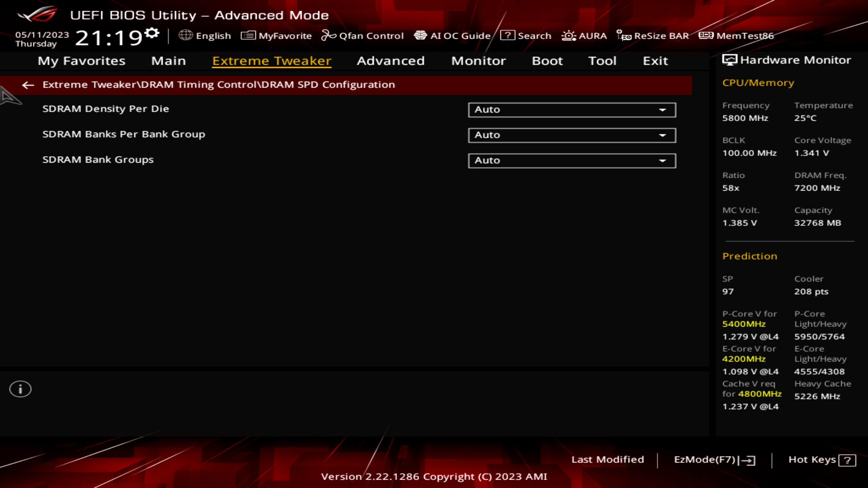Screen dimensions: 868x488
Task: Open MyFavorite settings panel
Action: coord(278,35)
